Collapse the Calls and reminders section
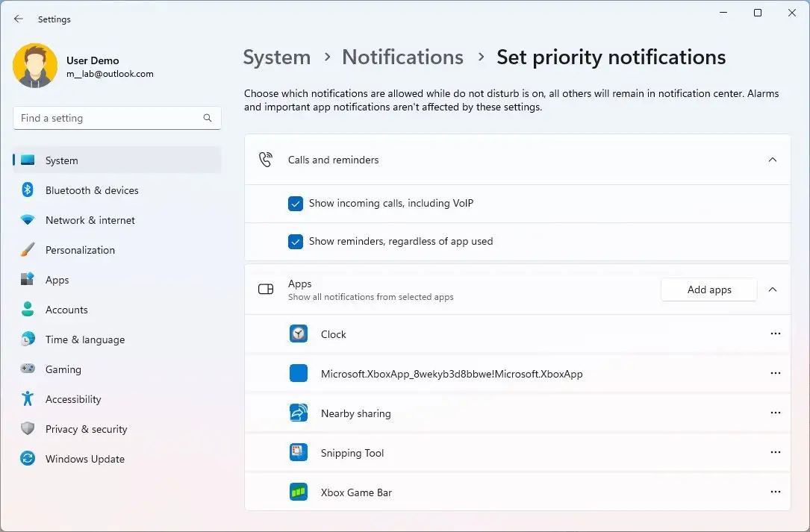This screenshot has width=810, height=532. coord(773,160)
